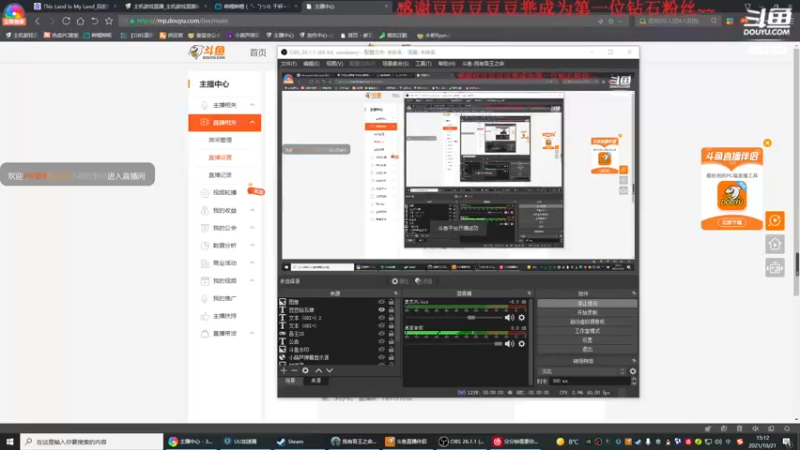The image size is (800, 450).
Task: Remove selected source with the minus icon
Action: point(294,370)
